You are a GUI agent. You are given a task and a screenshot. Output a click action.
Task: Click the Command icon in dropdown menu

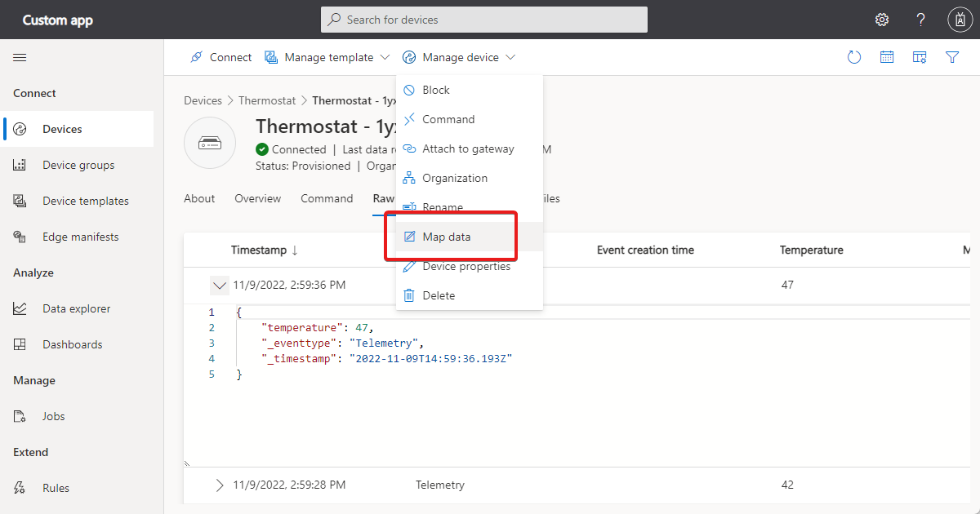point(410,119)
